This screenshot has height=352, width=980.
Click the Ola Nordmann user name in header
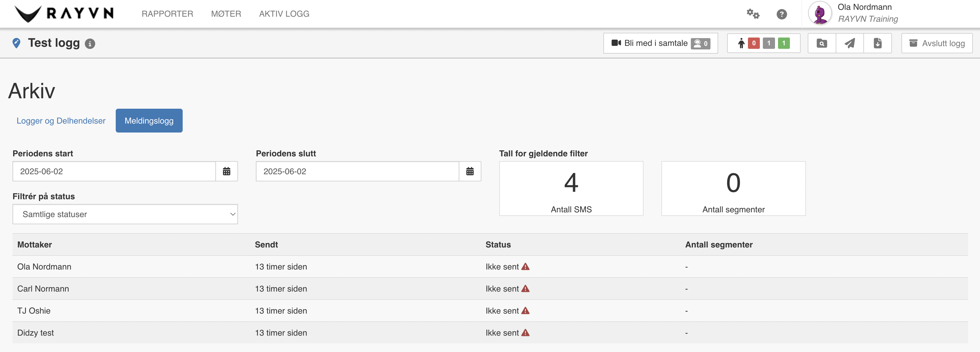click(x=864, y=7)
